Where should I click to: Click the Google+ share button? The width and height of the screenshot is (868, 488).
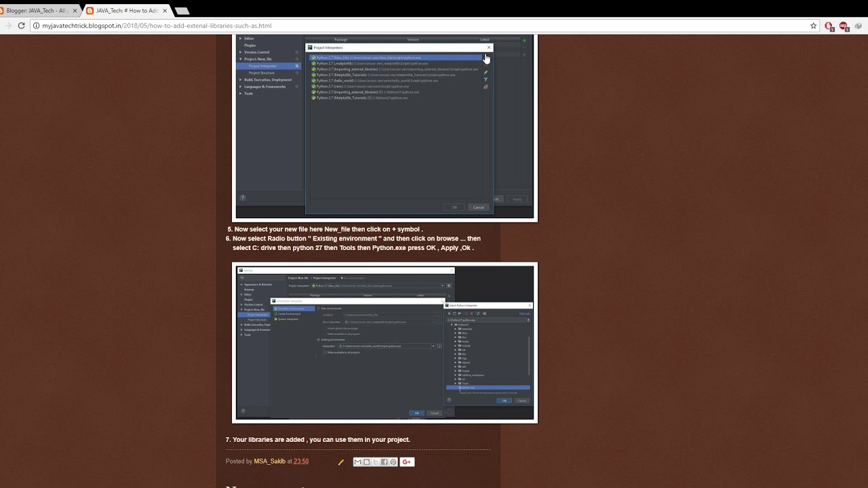[x=407, y=462]
